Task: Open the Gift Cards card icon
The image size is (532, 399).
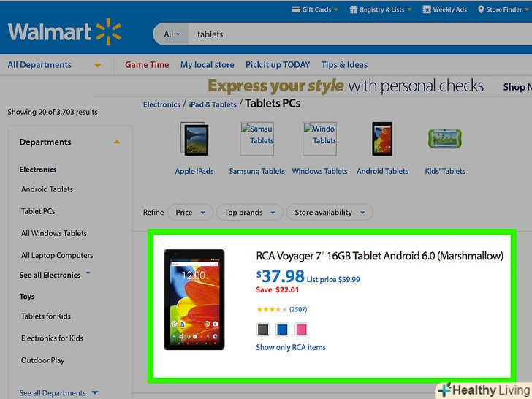Action: pos(296,9)
